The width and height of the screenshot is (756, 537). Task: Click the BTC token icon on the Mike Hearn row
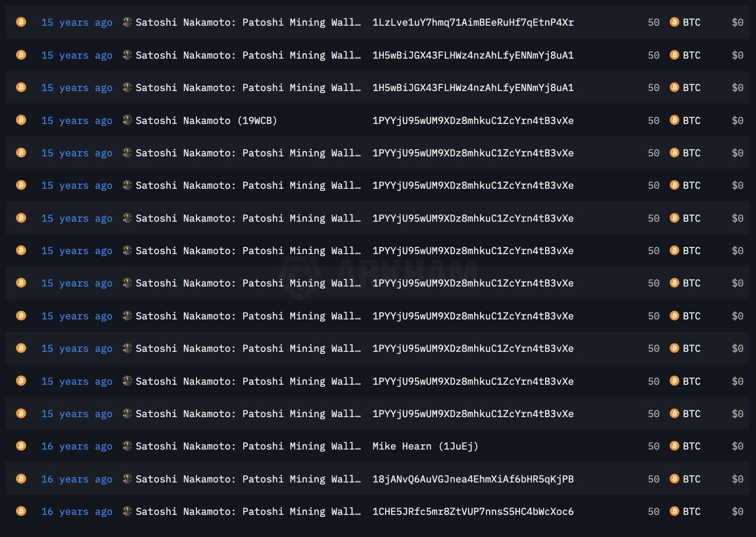674,446
